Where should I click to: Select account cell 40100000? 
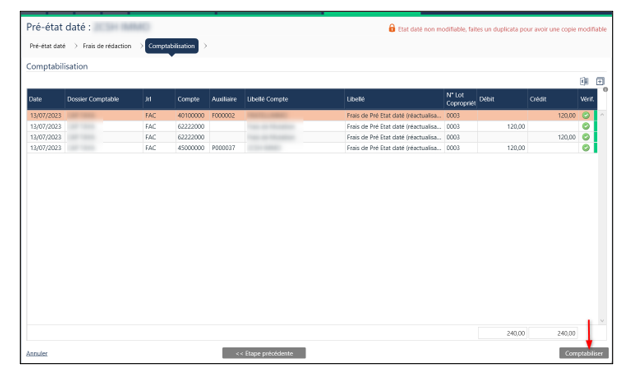coord(192,116)
